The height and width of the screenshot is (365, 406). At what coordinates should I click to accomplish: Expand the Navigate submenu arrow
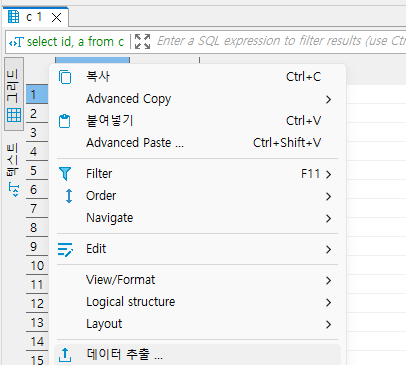coord(329,218)
